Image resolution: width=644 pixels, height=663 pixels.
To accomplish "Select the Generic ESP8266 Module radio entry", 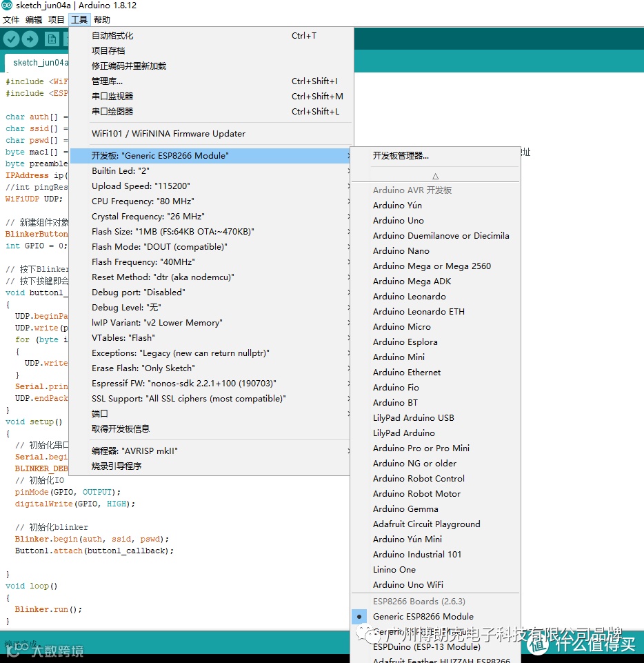I will pyautogui.click(x=435, y=617).
